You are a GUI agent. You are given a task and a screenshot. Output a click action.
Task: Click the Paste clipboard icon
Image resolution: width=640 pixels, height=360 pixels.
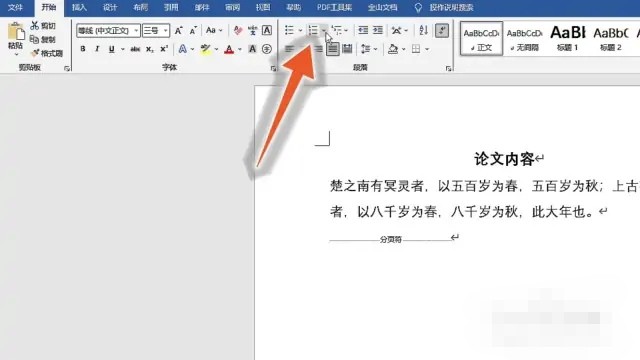point(16,32)
